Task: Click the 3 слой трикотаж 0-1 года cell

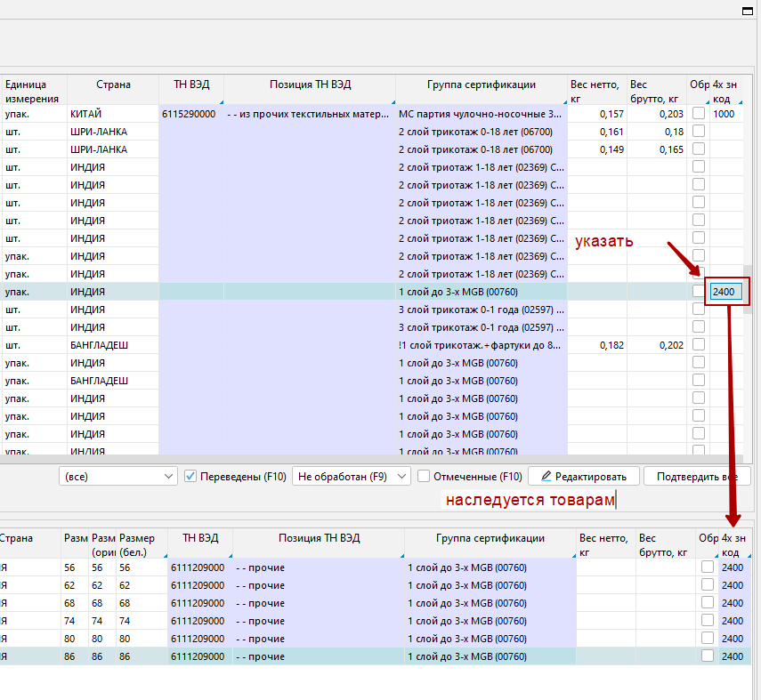Action: click(x=481, y=310)
